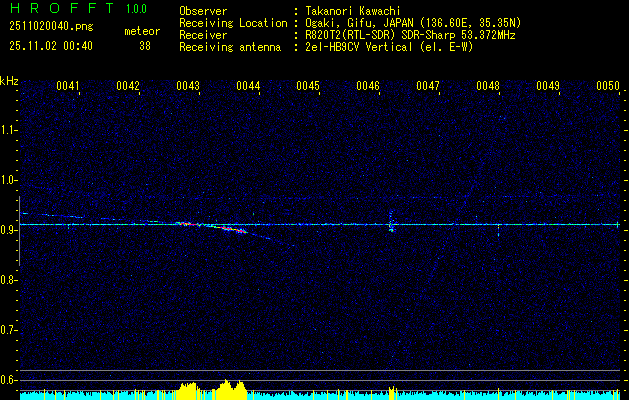The width and height of the screenshot is (629, 400).
Task: Click the yellow intensity peak below 0043
Action: click(x=187, y=387)
